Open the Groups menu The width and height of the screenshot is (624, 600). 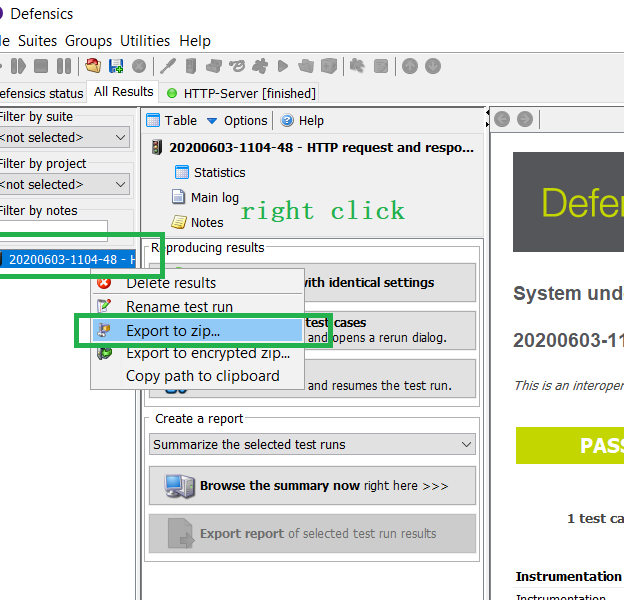(x=88, y=41)
